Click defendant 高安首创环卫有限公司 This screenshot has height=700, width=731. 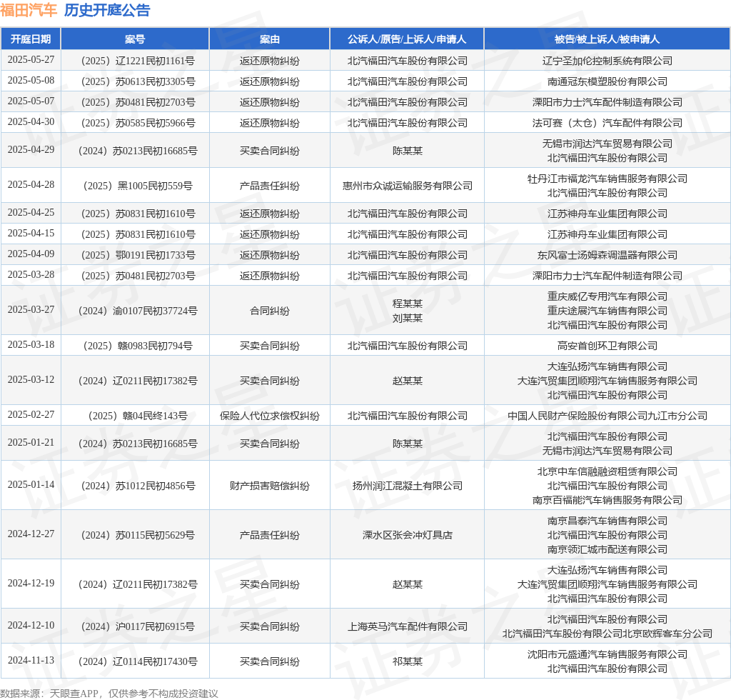(607, 346)
